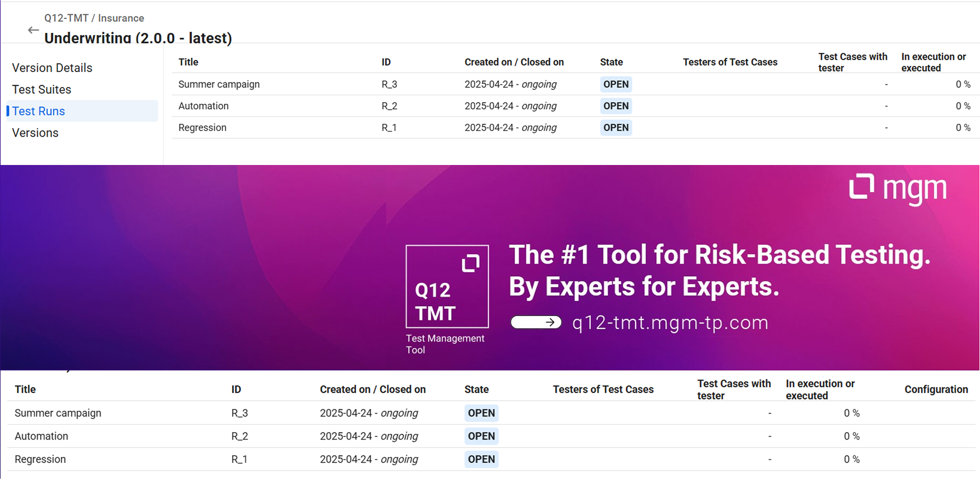
Task: Click OPEN badge of Automation, upper table
Action: pyautogui.click(x=616, y=106)
